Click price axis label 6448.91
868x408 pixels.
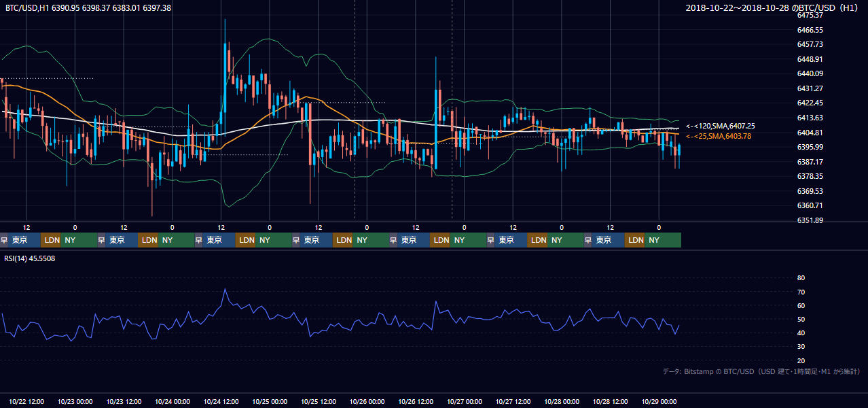click(x=810, y=59)
